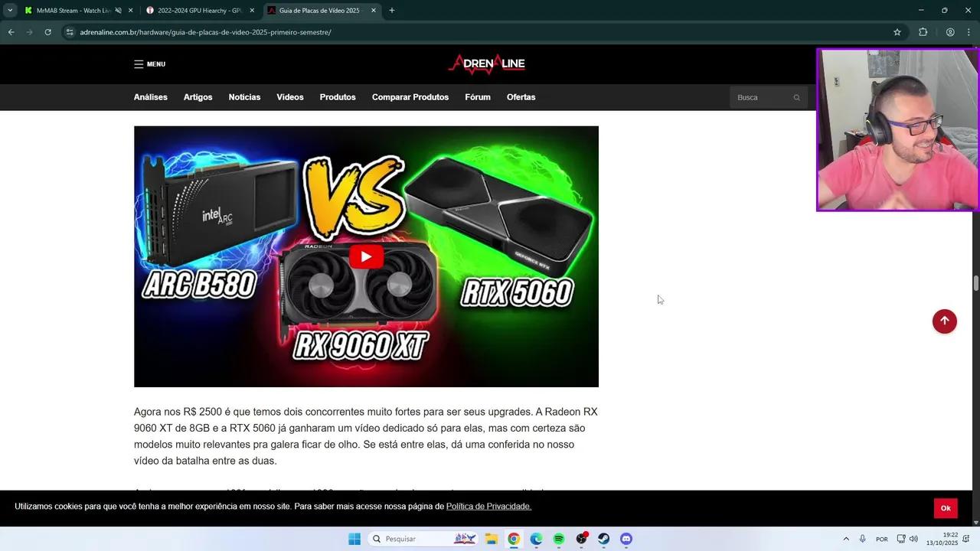Open the clock and date 19:22
The image size is (980, 551).
[x=943, y=539]
